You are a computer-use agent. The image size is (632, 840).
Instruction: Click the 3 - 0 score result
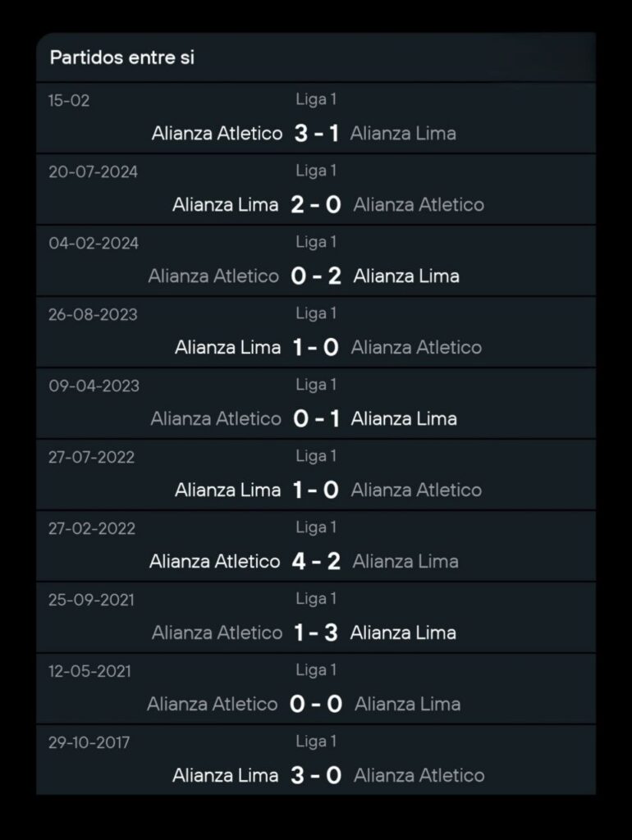pos(316,775)
